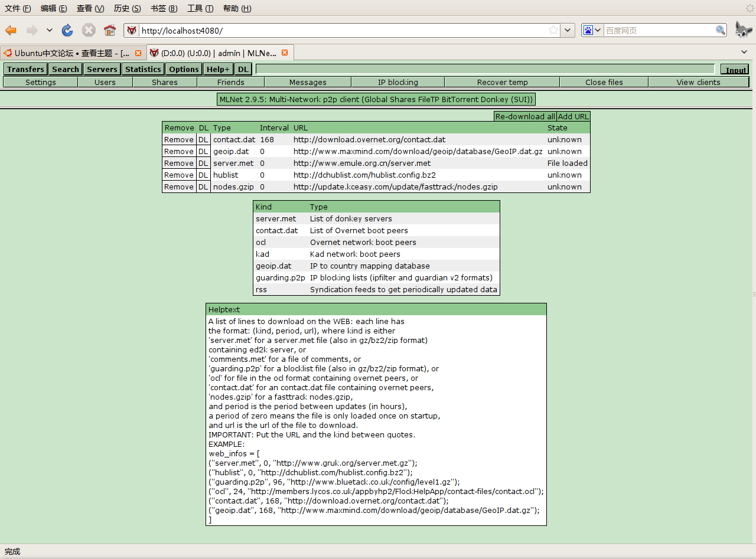Open the Messages submenu item

(308, 82)
